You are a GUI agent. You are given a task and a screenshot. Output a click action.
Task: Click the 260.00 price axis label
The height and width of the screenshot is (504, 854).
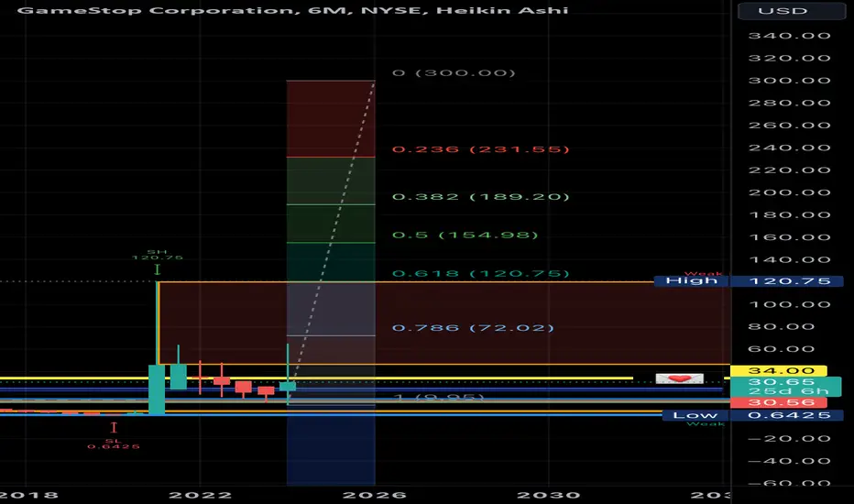[789, 126]
